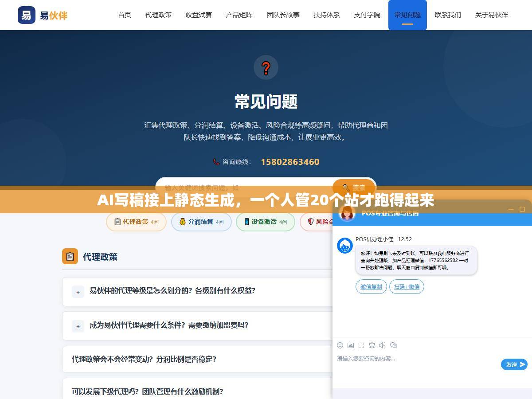The width and height of the screenshot is (532, 399).
Task: Click the red question mark hero icon
Action: click(x=266, y=68)
